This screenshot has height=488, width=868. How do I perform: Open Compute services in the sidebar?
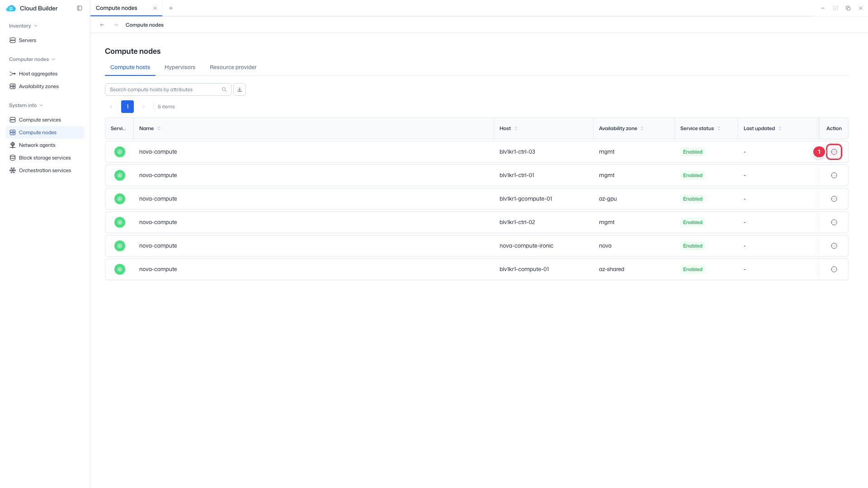(x=45, y=120)
